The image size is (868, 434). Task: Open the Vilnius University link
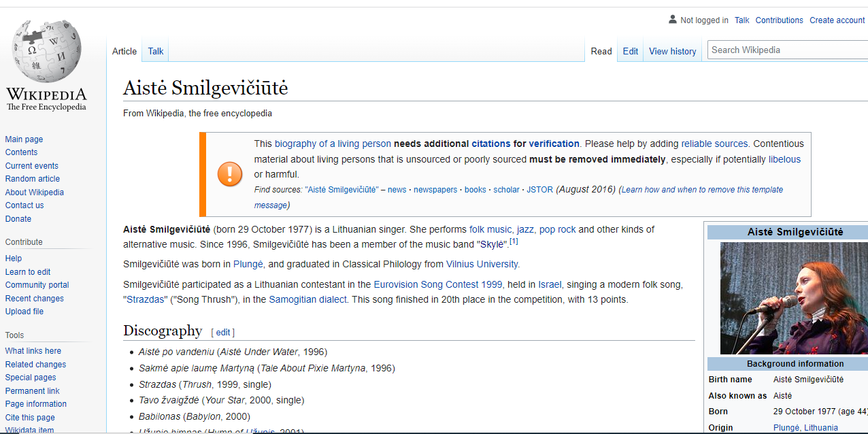point(482,264)
